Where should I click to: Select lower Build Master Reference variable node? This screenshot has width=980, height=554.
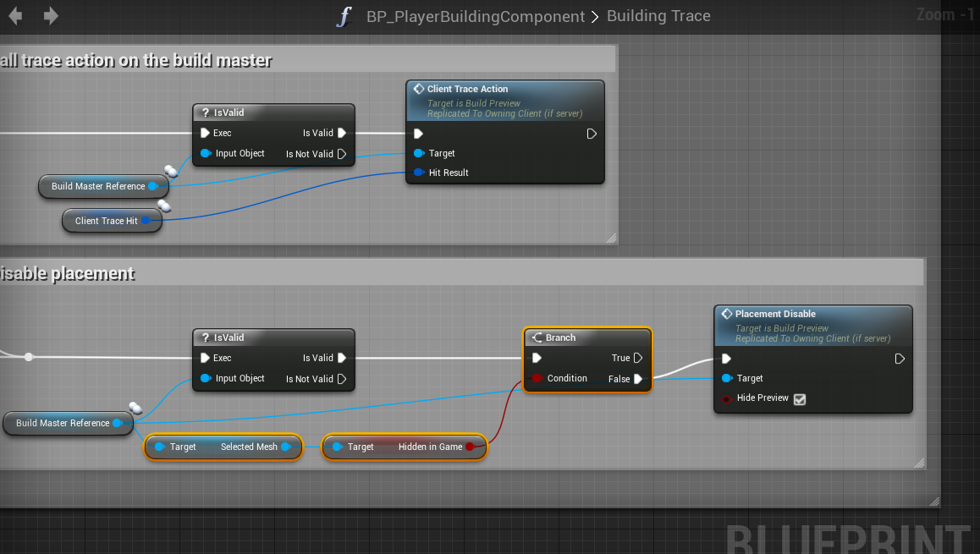(68, 423)
